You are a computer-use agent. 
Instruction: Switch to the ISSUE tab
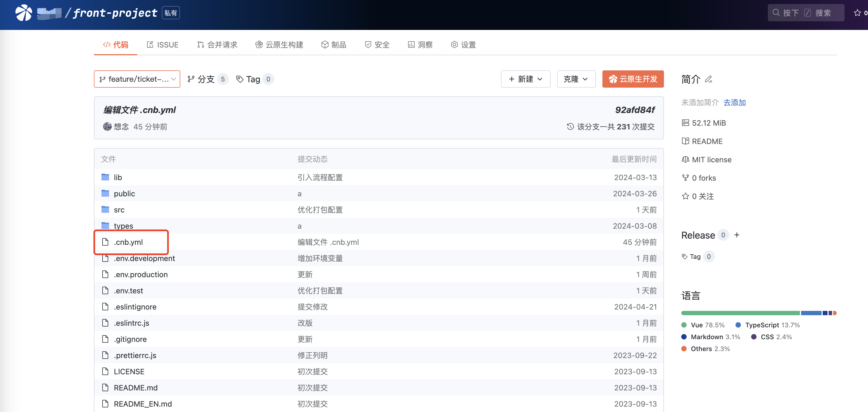click(x=163, y=45)
